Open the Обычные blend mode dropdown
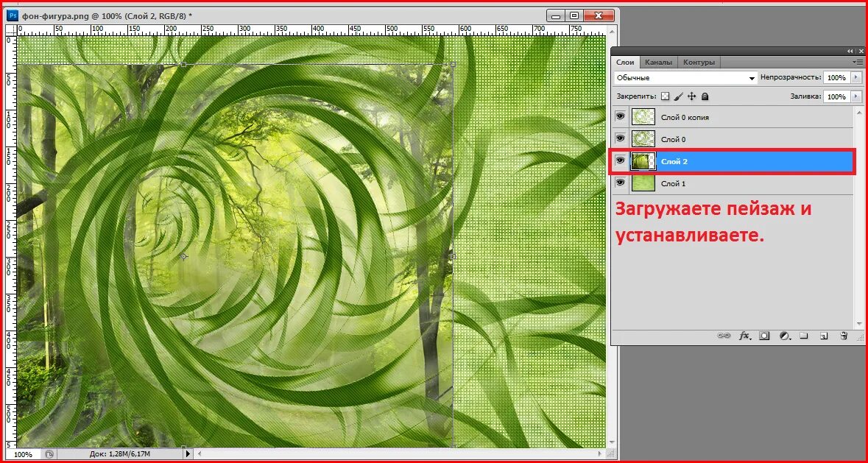Image resolution: width=868 pixels, height=463 pixels. tap(685, 78)
